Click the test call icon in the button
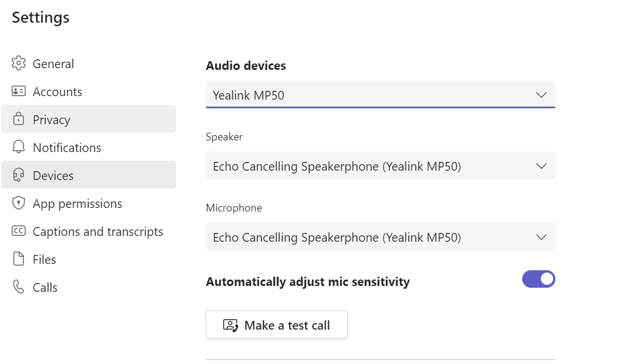 coord(230,325)
